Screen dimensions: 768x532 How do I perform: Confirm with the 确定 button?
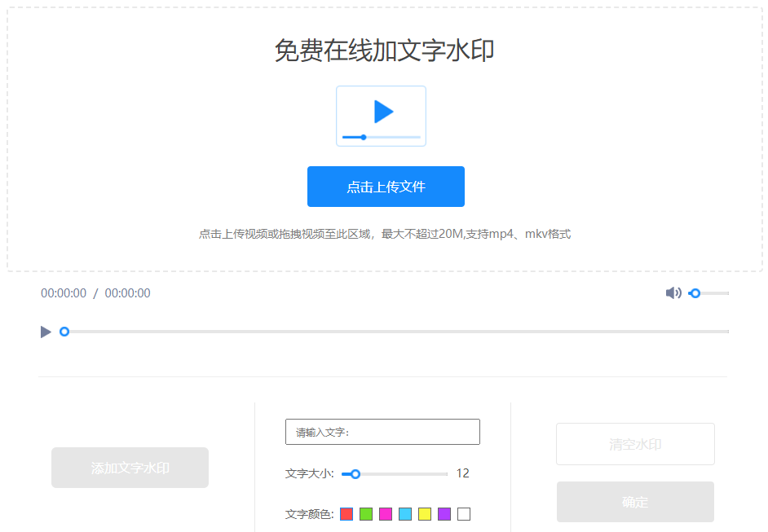coord(635,502)
